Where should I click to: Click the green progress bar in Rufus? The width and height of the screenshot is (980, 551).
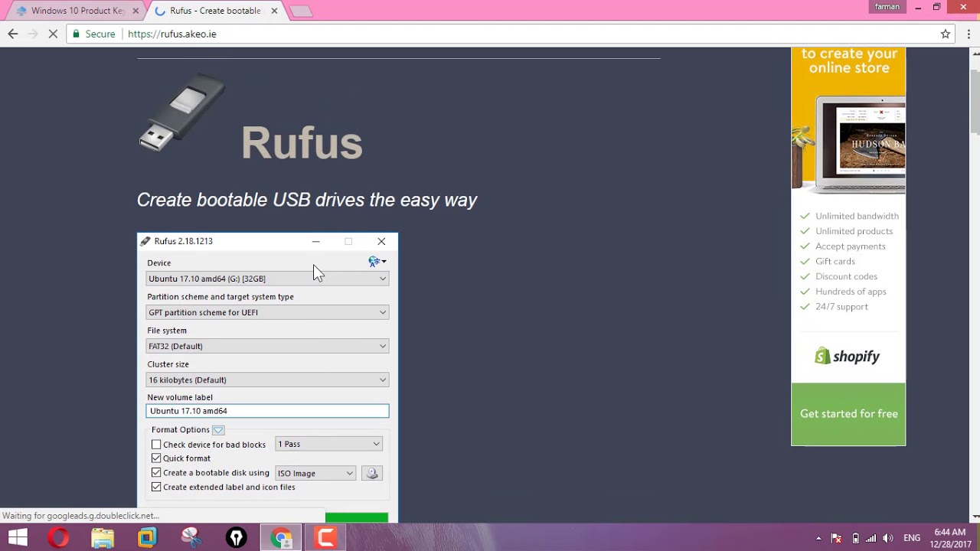point(357,518)
